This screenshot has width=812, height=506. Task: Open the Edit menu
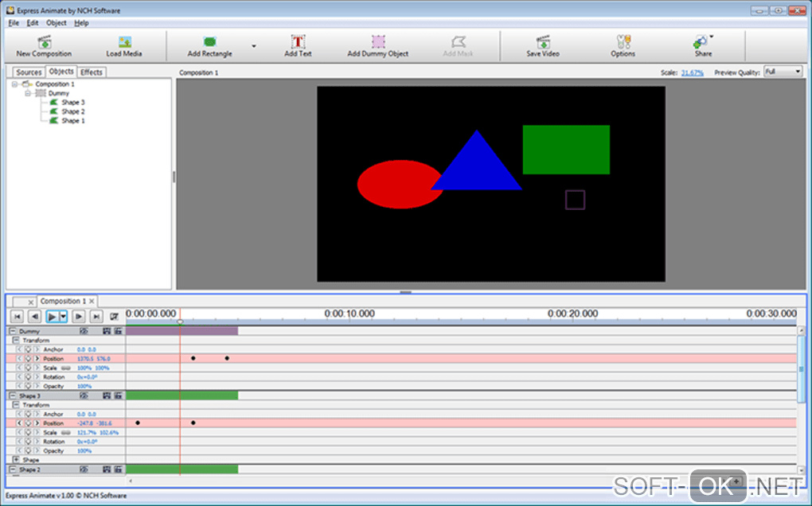[x=33, y=23]
